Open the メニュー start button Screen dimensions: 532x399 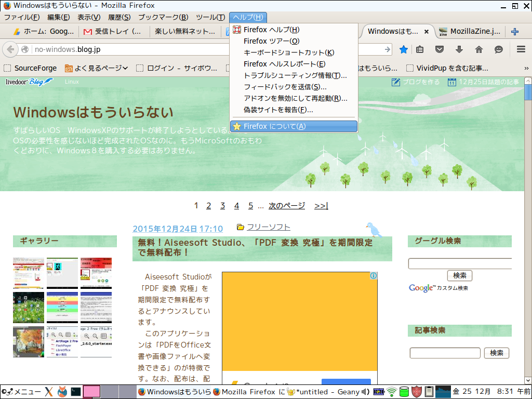[21, 392]
